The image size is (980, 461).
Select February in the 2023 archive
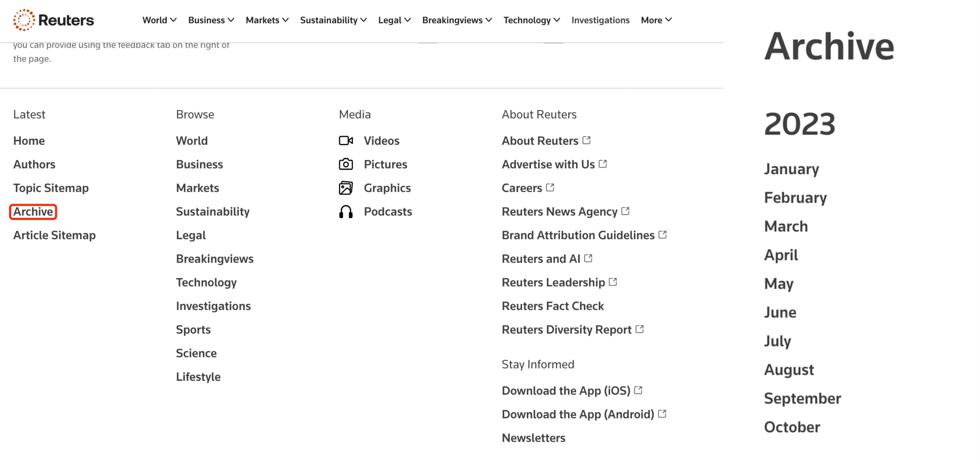click(x=795, y=198)
